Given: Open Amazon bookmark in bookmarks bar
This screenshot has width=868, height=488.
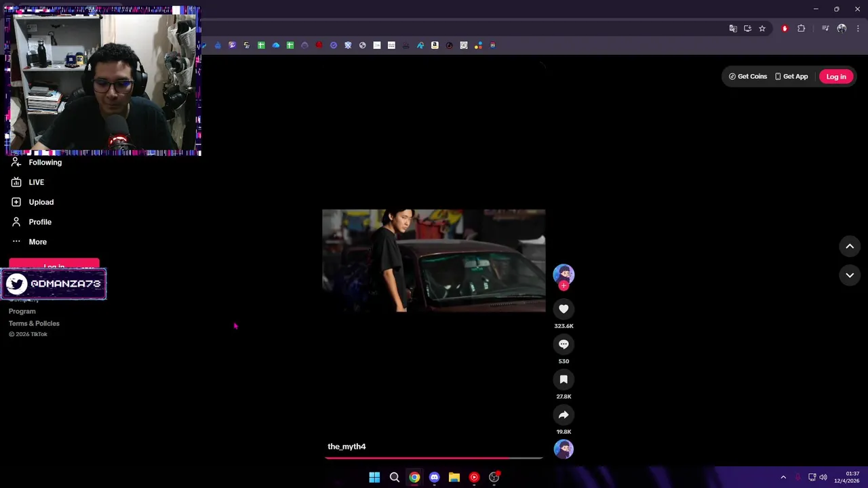Looking at the screenshot, I should (x=435, y=45).
